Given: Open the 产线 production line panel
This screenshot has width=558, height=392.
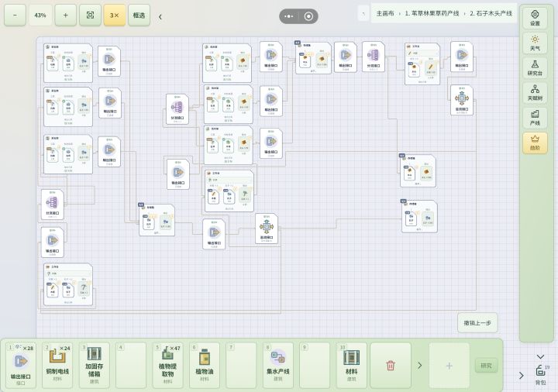Looking at the screenshot, I should point(535,118).
